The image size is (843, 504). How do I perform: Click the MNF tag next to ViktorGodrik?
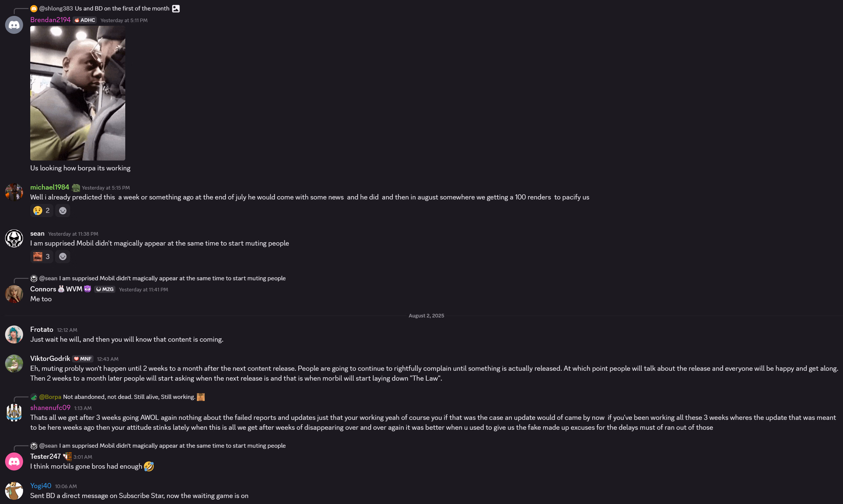point(83,359)
